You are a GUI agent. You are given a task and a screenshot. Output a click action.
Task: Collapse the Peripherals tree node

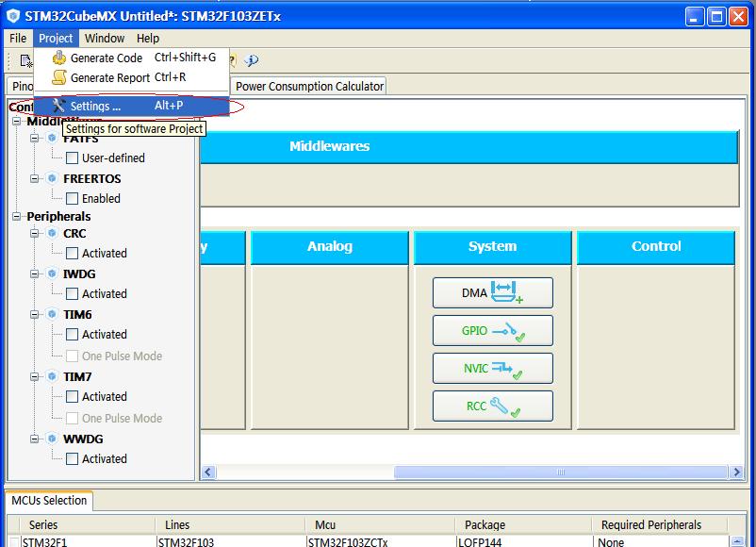point(17,217)
